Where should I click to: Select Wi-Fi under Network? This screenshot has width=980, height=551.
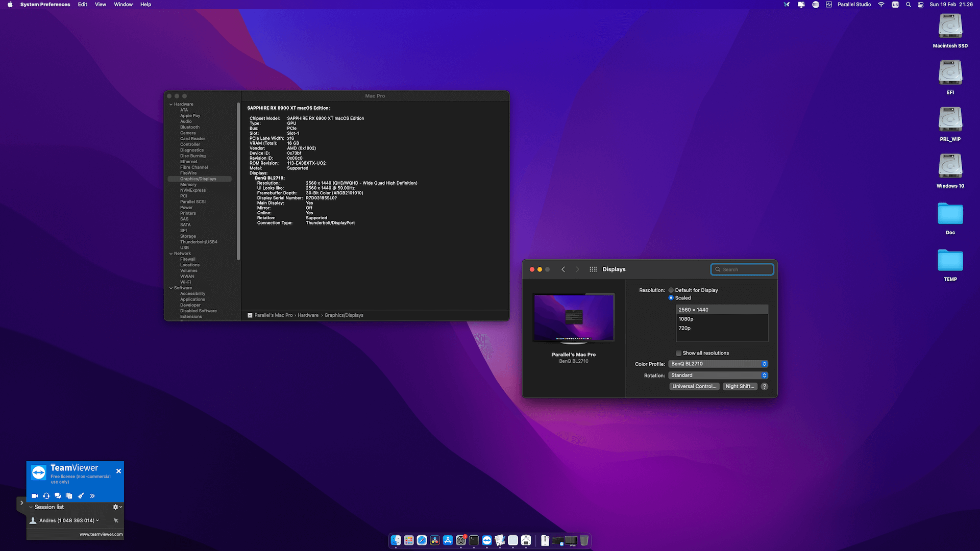pyautogui.click(x=185, y=282)
